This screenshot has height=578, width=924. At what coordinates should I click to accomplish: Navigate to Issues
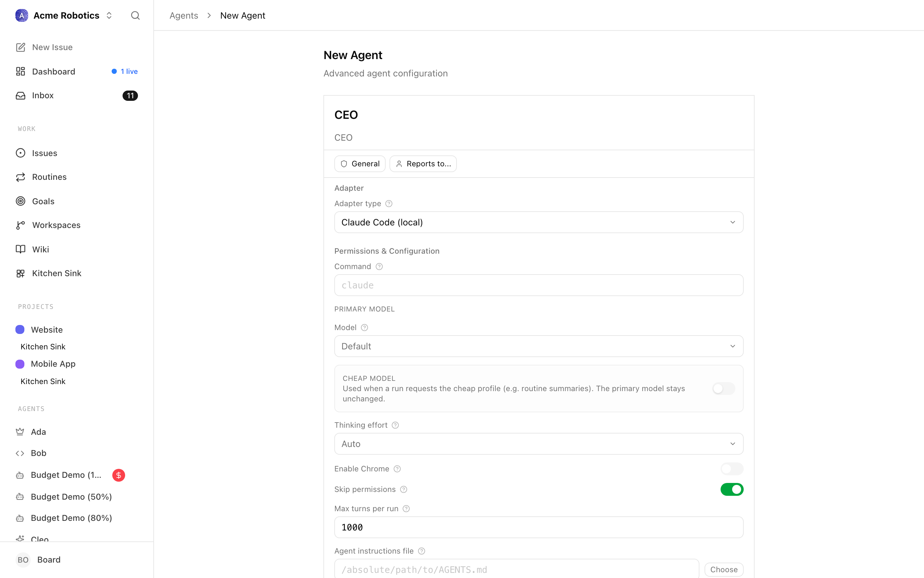pos(76,153)
